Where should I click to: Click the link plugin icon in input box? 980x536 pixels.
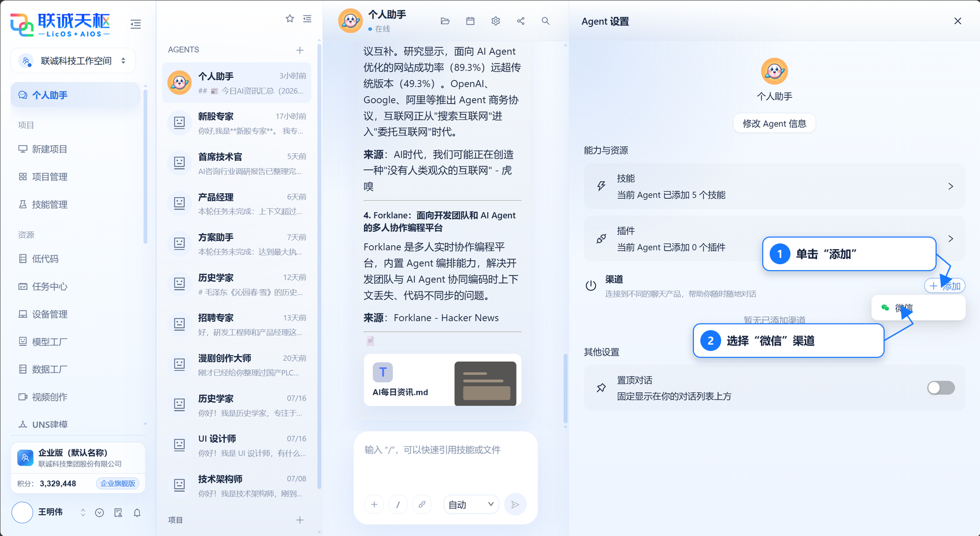coord(422,504)
